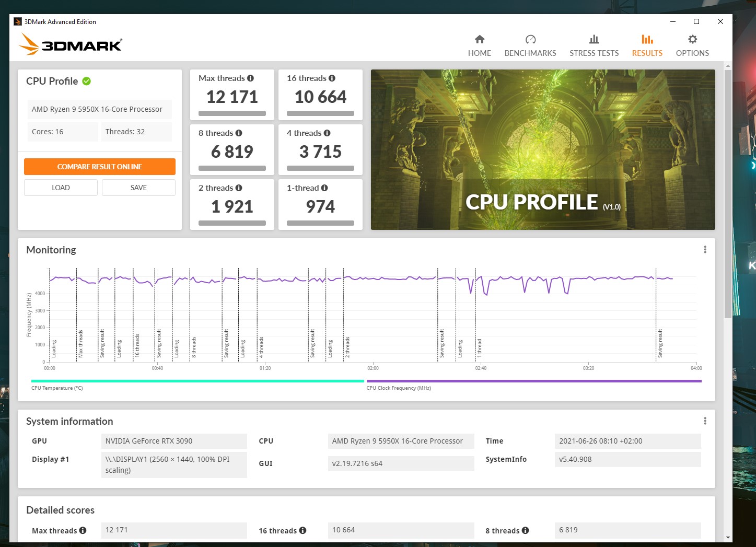Click the CPU Temperature legend bar
This screenshot has width=756, height=547.
pyautogui.click(x=197, y=381)
